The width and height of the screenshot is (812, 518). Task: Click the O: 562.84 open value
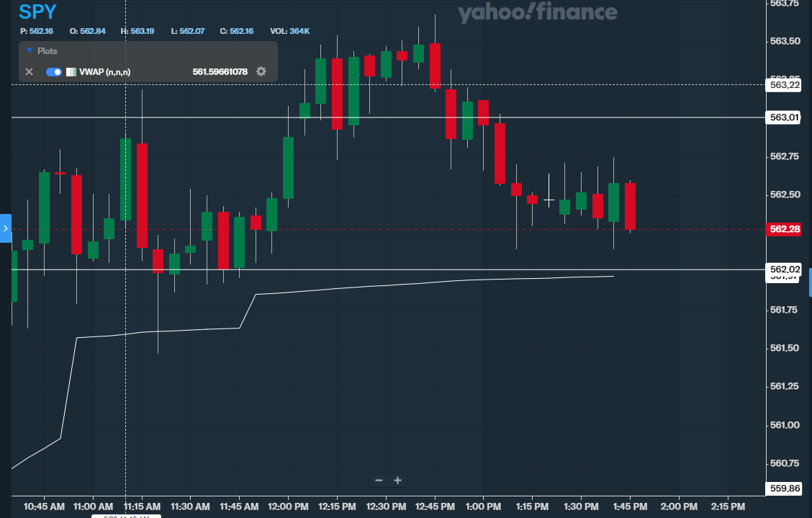(x=88, y=31)
